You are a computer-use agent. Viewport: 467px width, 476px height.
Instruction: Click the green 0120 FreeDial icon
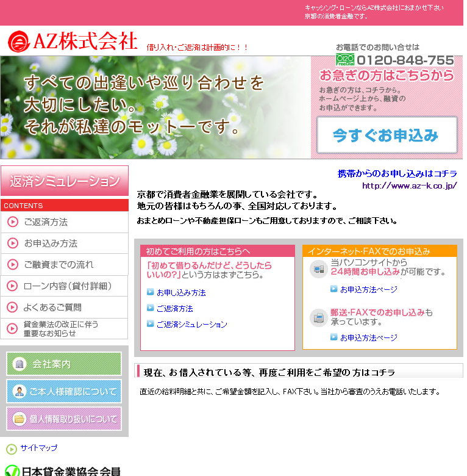[x=345, y=60]
